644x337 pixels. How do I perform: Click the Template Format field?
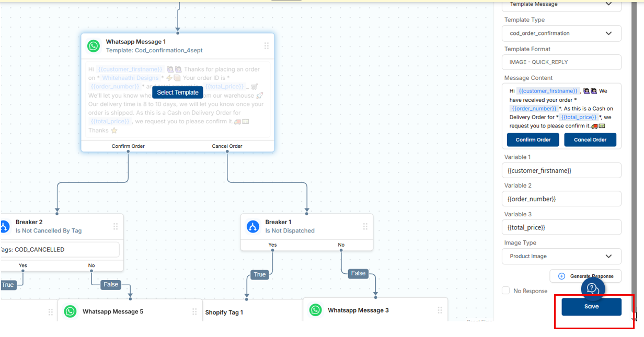(x=561, y=62)
